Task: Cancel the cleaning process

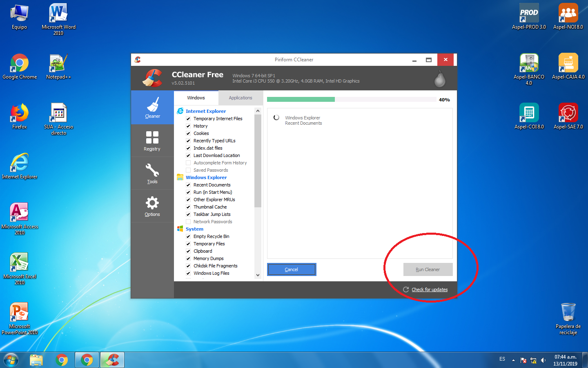Action: (292, 269)
